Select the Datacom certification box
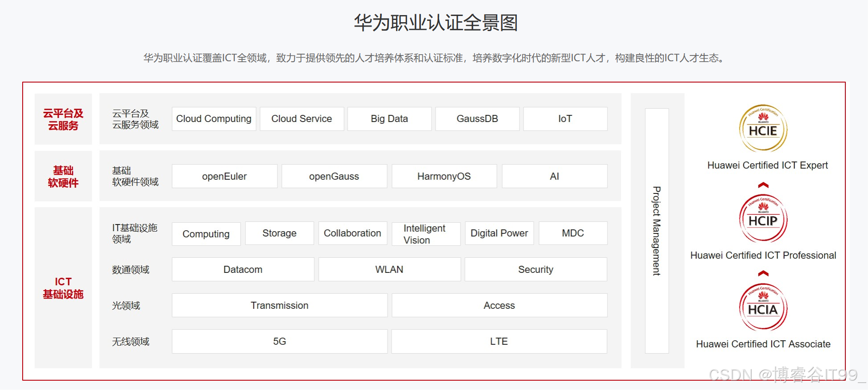This screenshot has width=868, height=390. [x=243, y=269]
